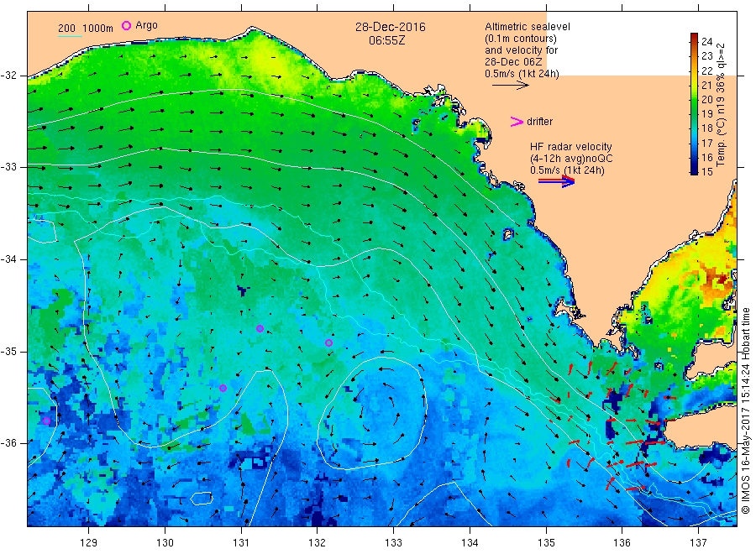This screenshot has width=756, height=554.
Task: Click the magenta drifter arrowhead legend symbol
Action: [517, 122]
